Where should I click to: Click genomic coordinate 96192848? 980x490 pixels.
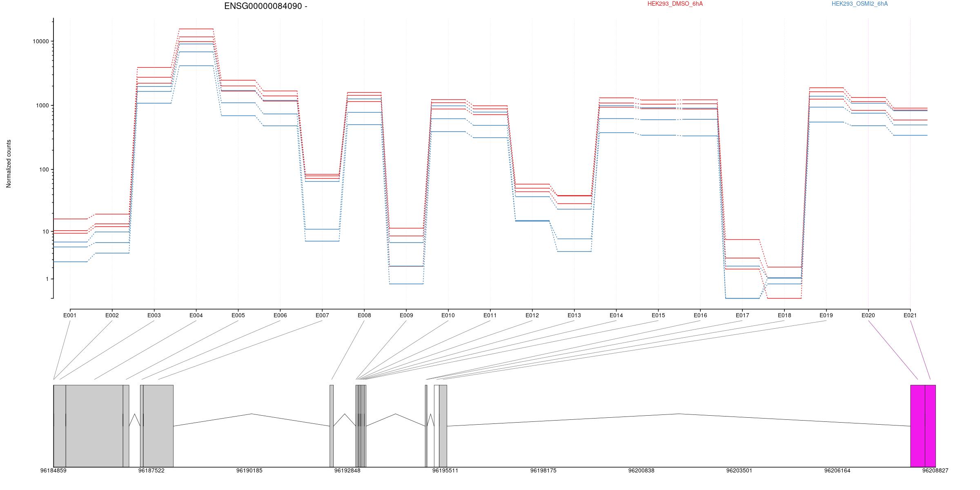click(347, 470)
